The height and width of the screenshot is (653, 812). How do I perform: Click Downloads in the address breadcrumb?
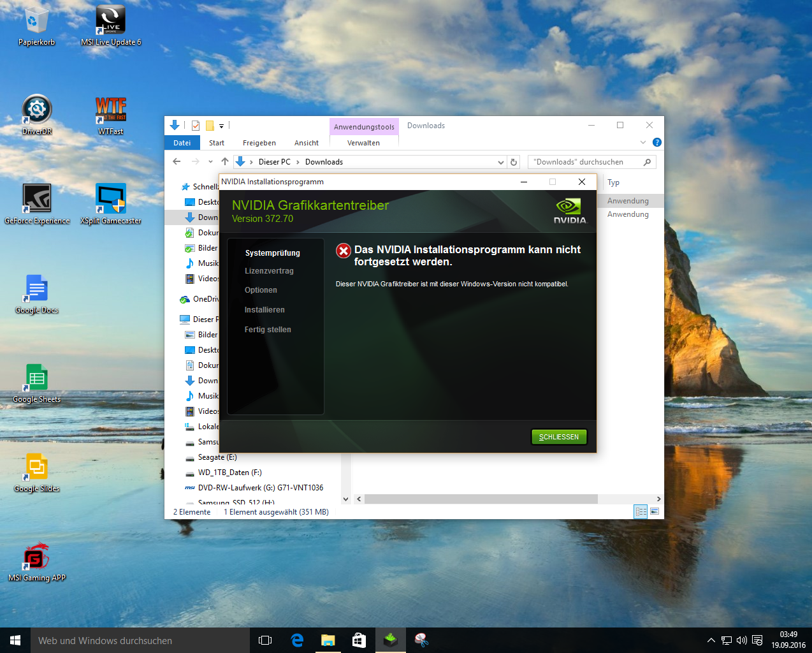click(x=324, y=162)
